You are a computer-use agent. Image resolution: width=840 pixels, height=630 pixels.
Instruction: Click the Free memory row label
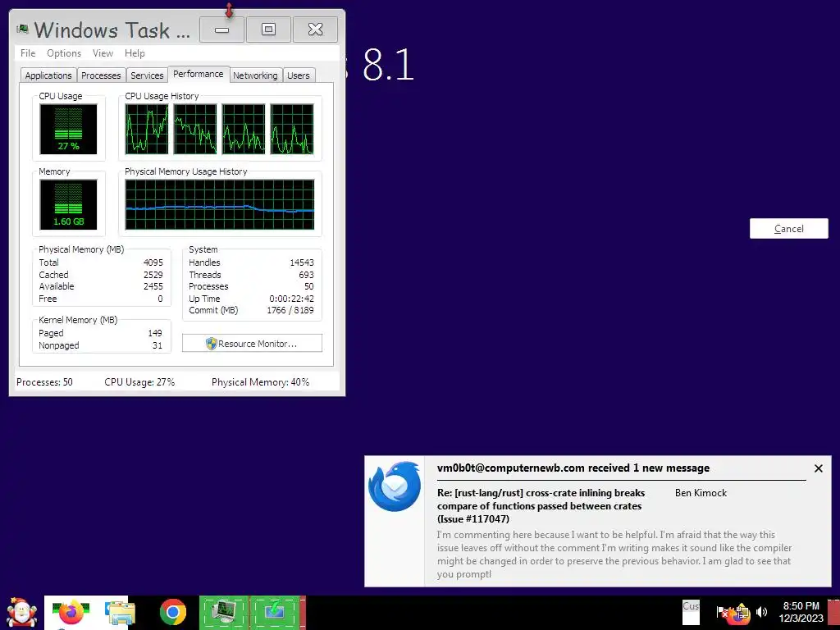point(48,299)
